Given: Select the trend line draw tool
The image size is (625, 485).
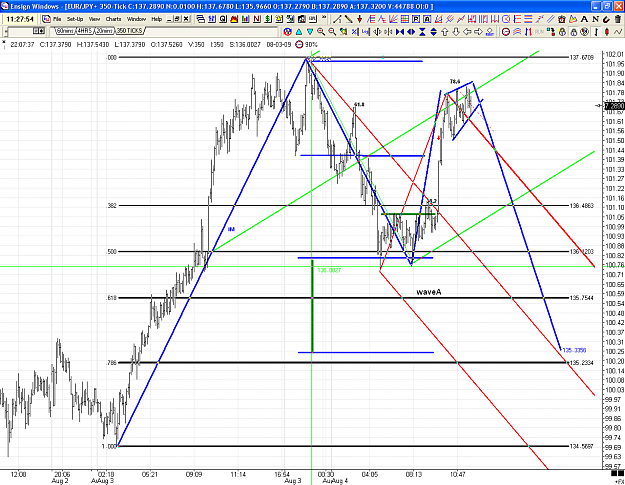Looking at the screenshot, I should tap(337, 19).
